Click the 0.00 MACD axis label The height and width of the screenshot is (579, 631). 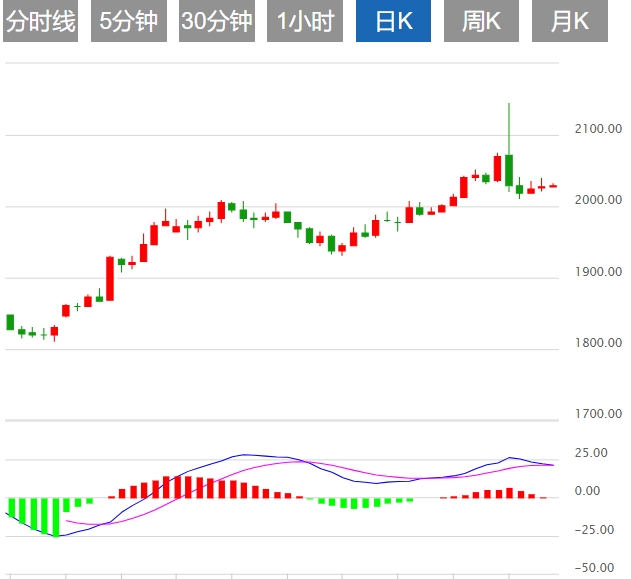point(588,491)
